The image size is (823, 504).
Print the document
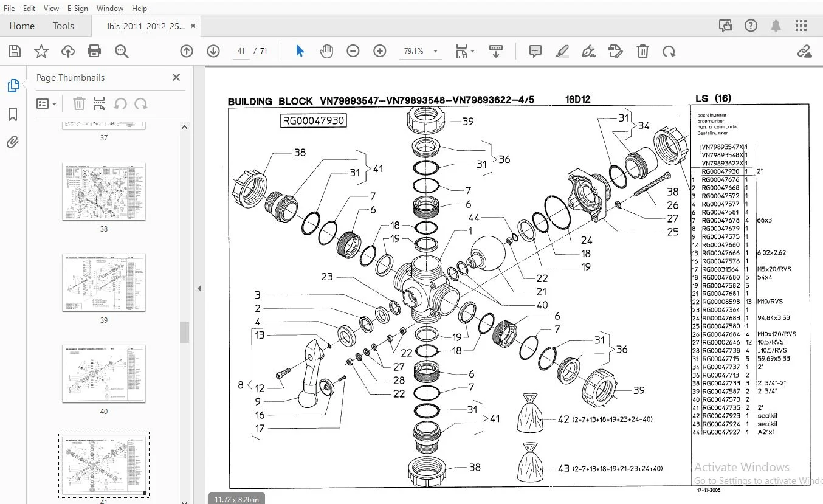point(94,51)
